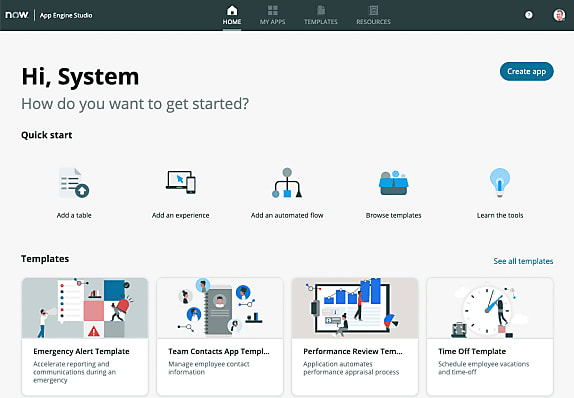Click the 'Time Off Template' title
Image resolution: width=574 pixels, height=398 pixels.
coord(472,351)
